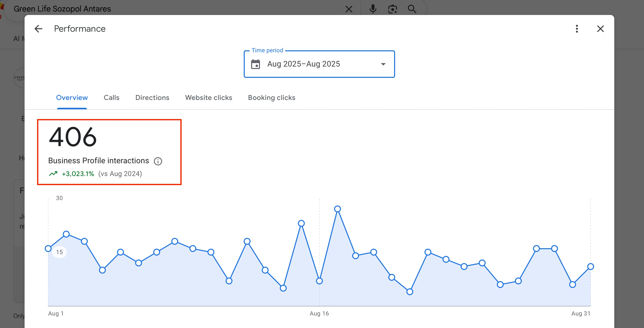
Task: Click the calendar icon in Time period
Action: (x=256, y=64)
